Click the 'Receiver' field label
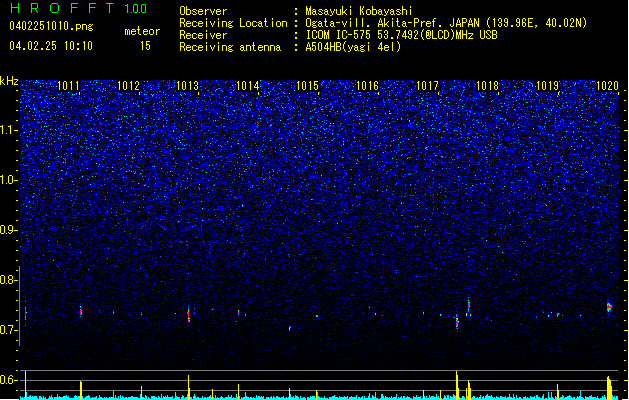 coord(203,35)
